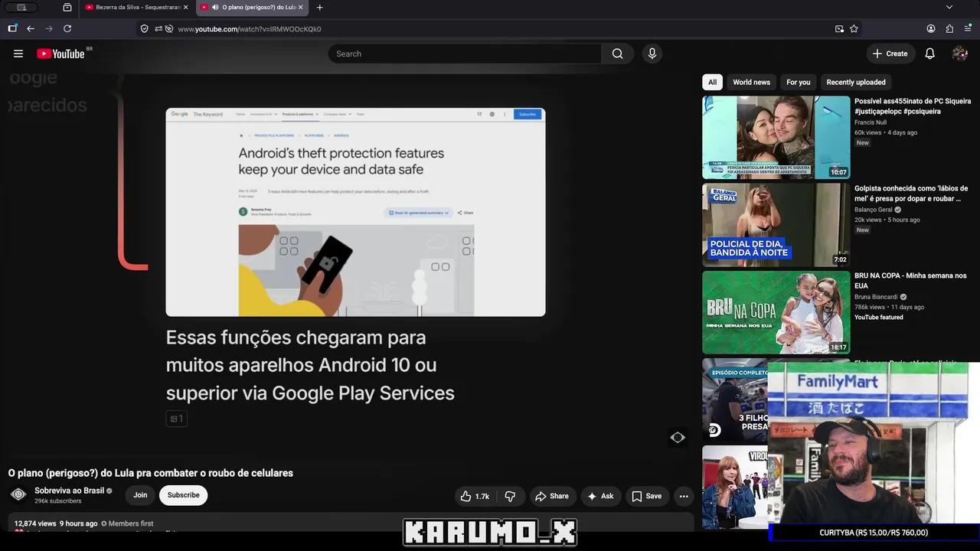Reload the page in the browser

(x=67, y=28)
